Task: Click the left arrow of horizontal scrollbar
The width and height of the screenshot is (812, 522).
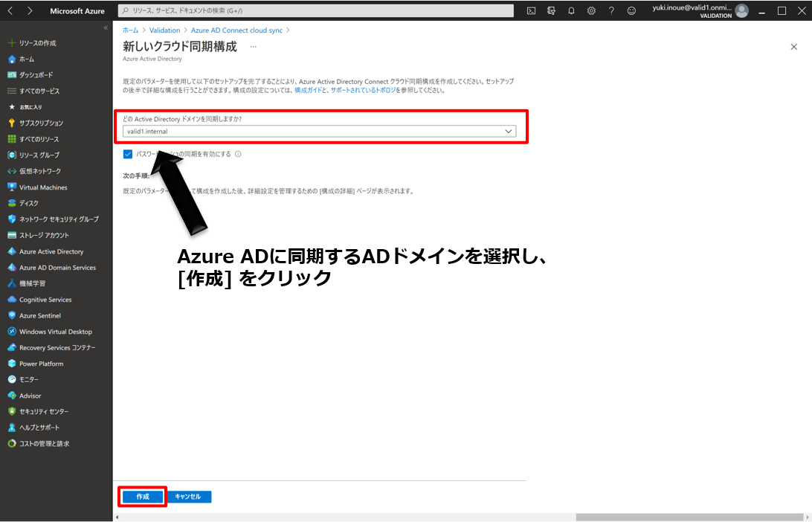Action: (117, 518)
